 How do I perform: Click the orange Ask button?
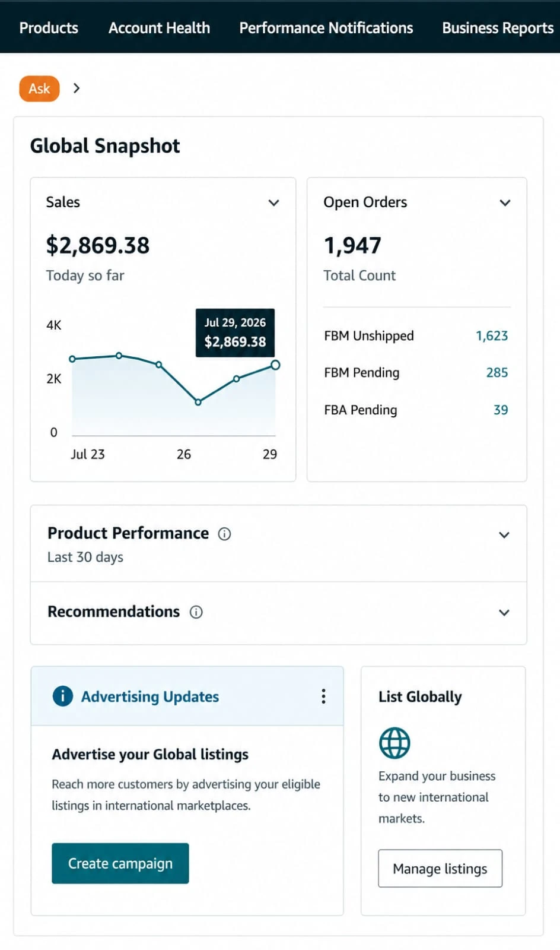click(x=39, y=88)
